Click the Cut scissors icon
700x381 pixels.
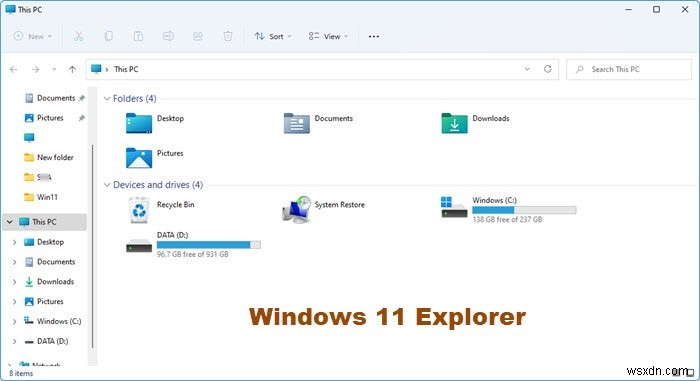pyautogui.click(x=79, y=36)
